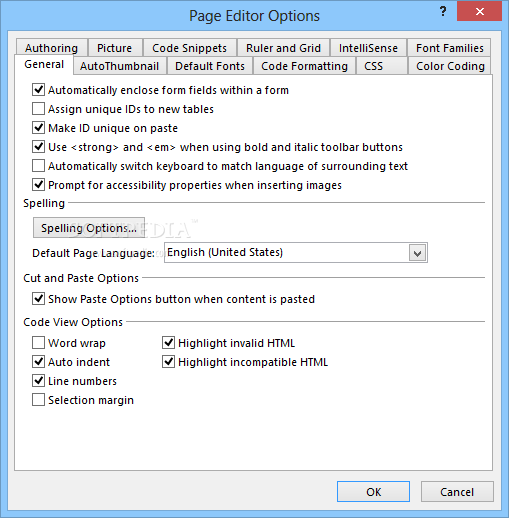This screenshot has width=509, height=518.
Task: Enable Word wrap checkbox
Action: coord(38,343)
